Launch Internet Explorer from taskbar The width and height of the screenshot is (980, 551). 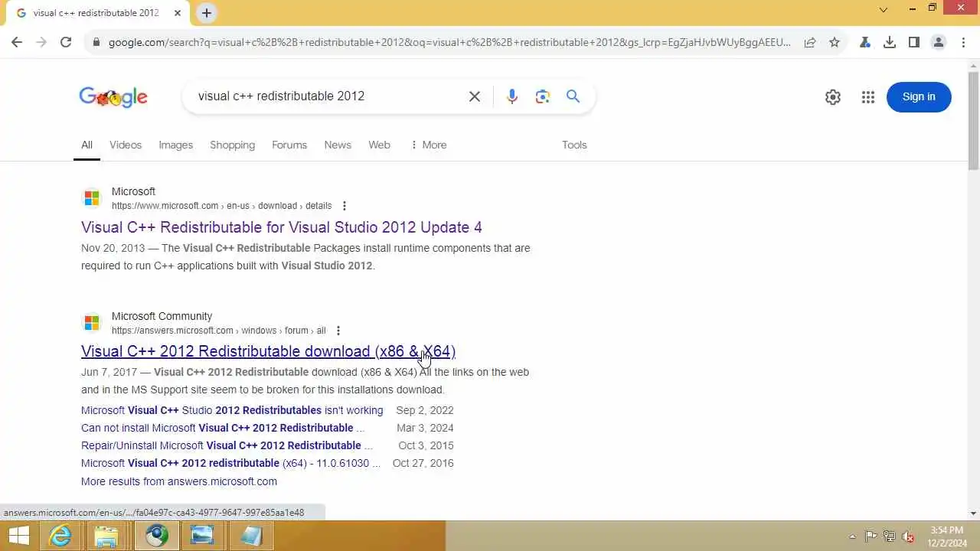60,536
